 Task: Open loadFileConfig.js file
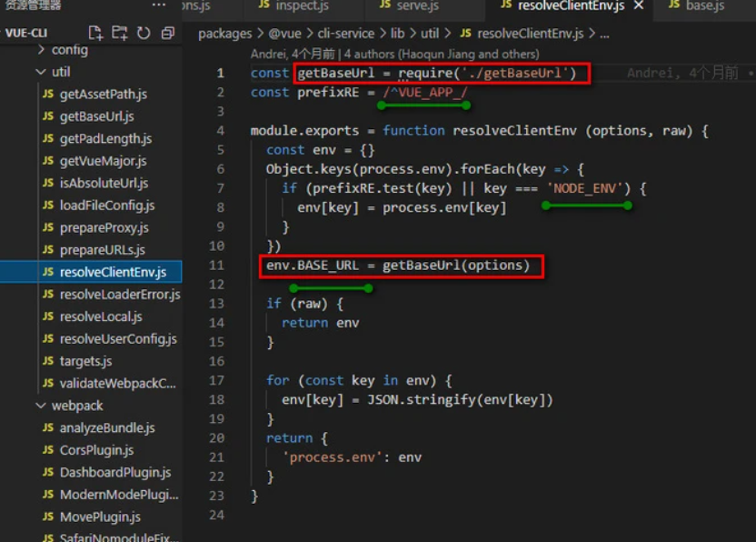click(x=107, y=206)
